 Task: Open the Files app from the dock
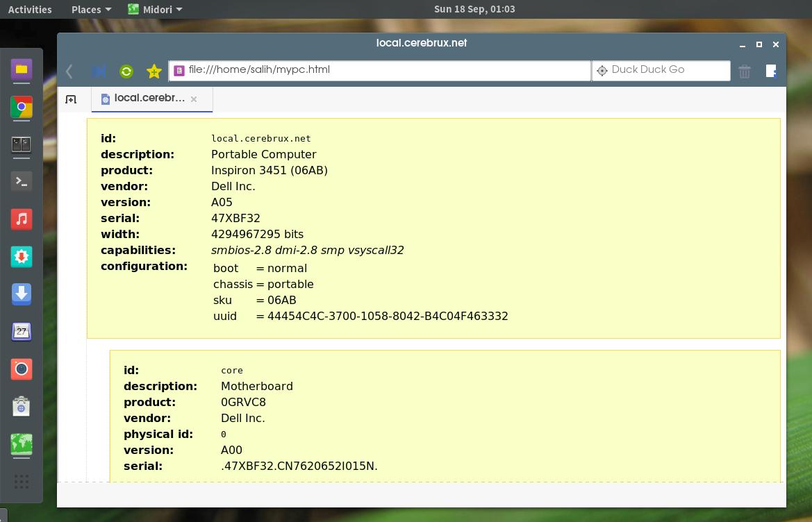pos(22,69)
